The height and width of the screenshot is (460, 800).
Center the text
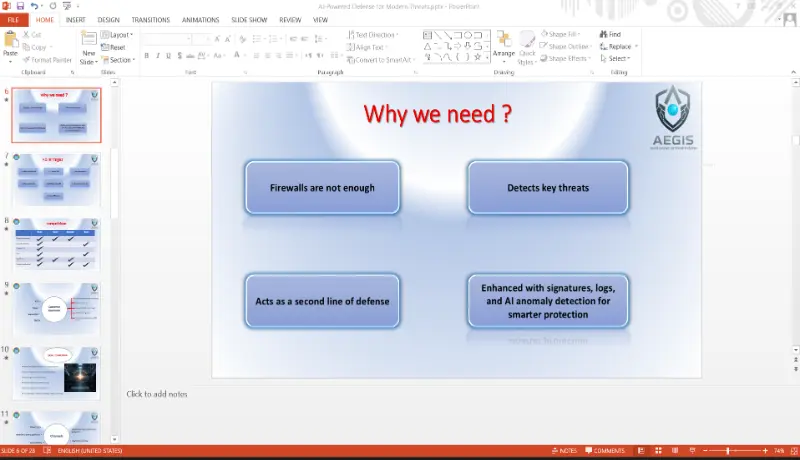tap(267, 55)
